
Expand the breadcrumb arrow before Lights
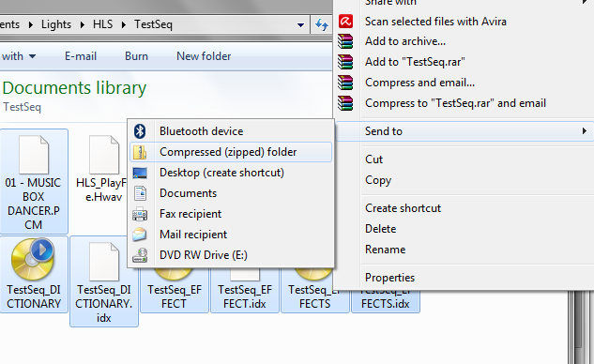click(x=31, y=25)
